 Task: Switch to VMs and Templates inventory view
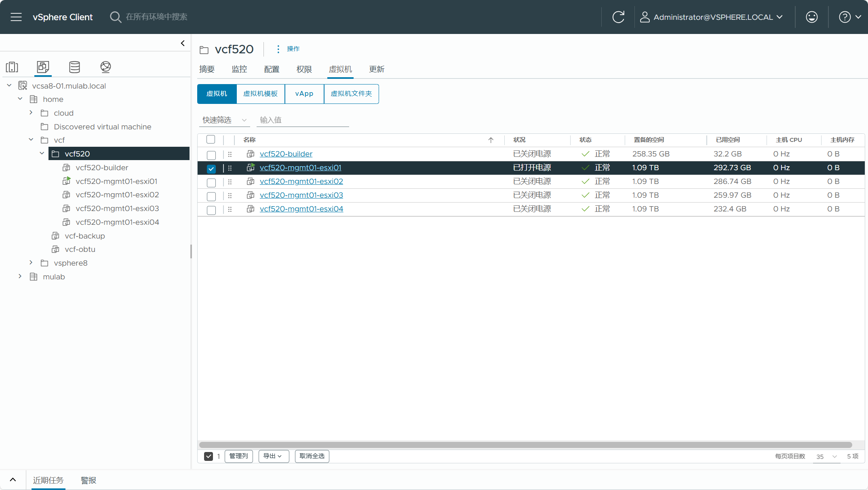point(43,67)
